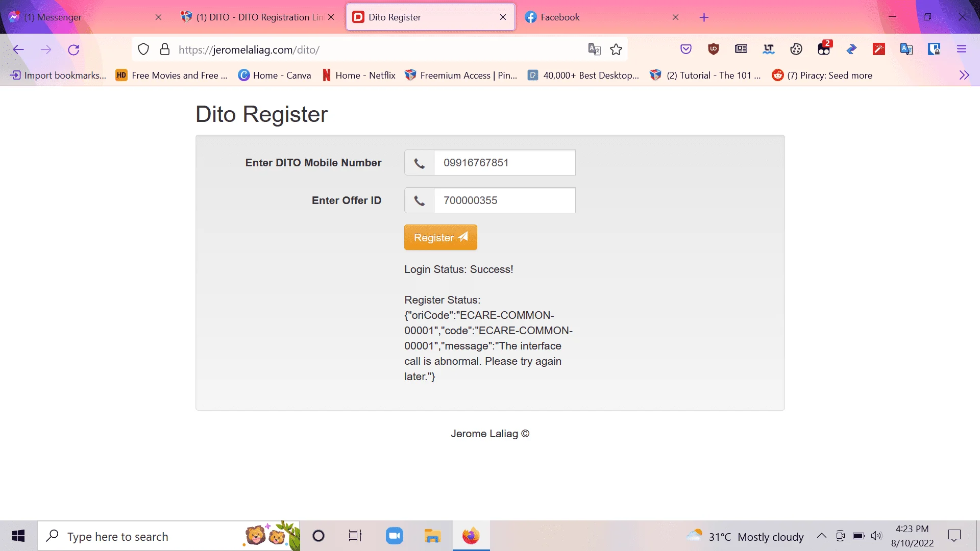Close the Messenger tab
The height and width of the screenshot is (551, 980).
(158, 17)
